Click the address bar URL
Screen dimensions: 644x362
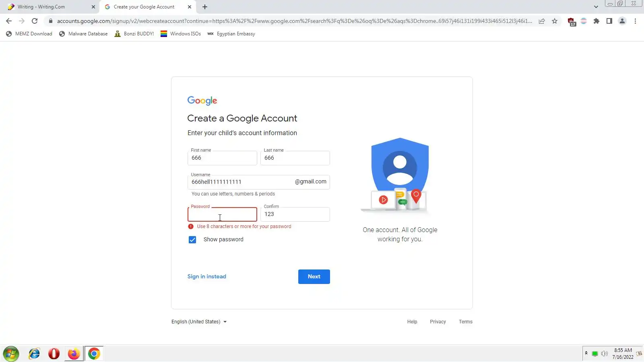point(294,21)
